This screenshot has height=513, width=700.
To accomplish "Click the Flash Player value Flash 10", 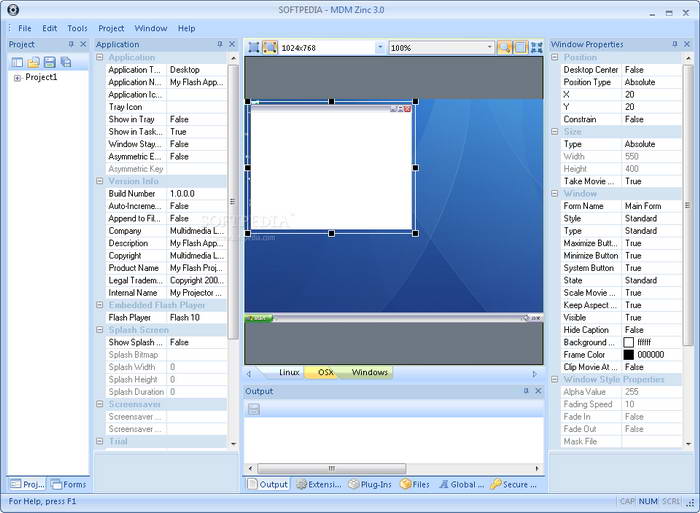I will point(196,317).
